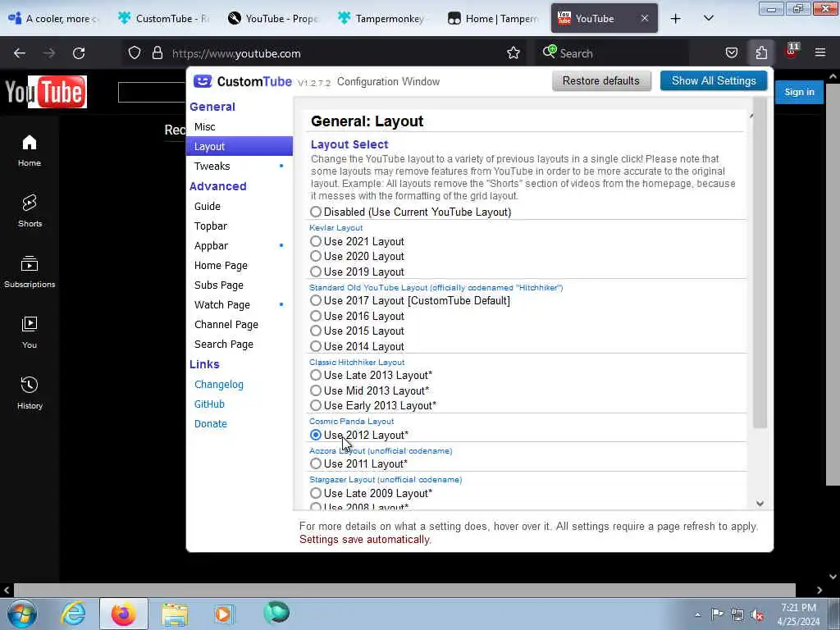The width and height of the screenshot is (840, 630).
Task: Open the Pocket save icon
Action: [x=731, y=53]
